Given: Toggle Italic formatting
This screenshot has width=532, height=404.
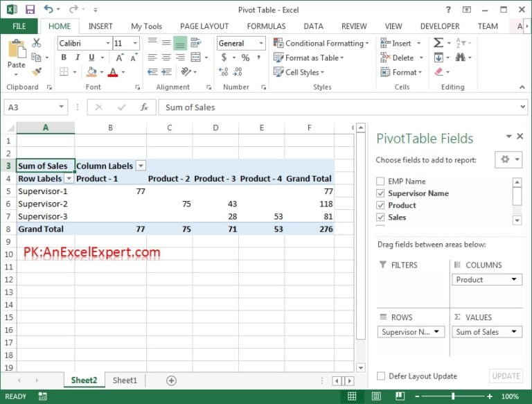Looking at the screenshot, I should coord(78,58).
